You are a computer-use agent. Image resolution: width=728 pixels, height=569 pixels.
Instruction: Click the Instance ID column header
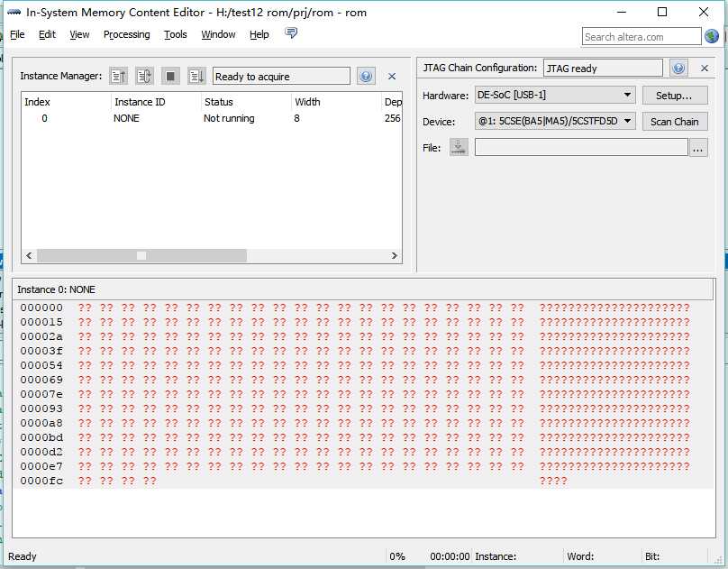pos(140,102)
